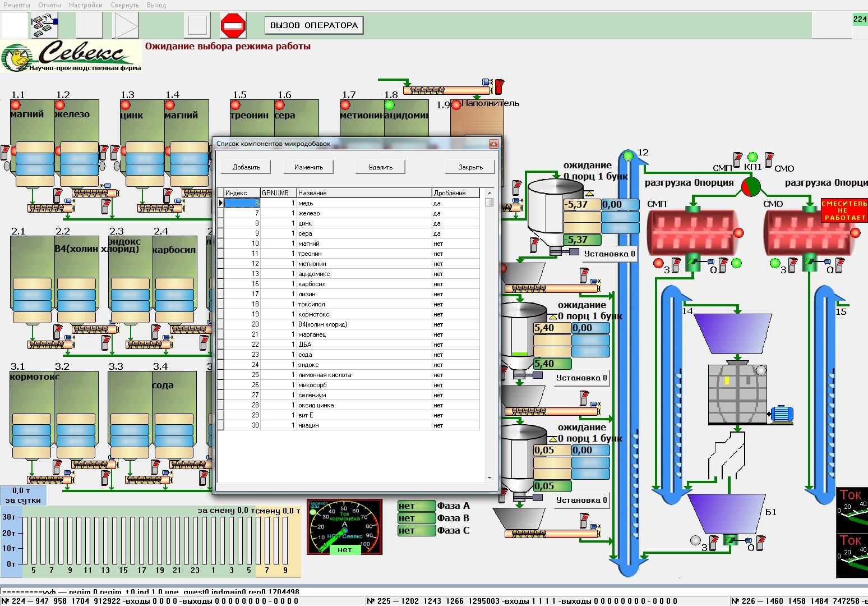Click green lamp atop elevator 12

click(x=628, y=155)
